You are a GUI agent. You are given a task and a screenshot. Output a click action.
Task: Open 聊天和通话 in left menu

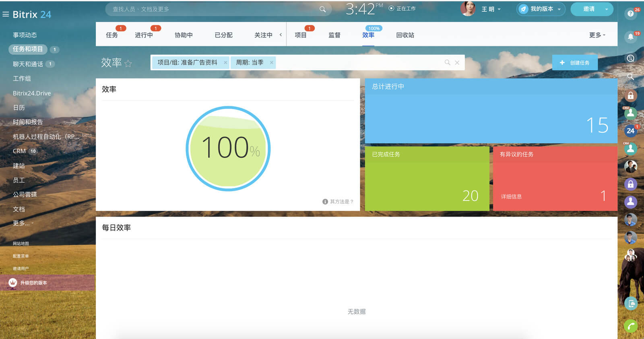28,64
